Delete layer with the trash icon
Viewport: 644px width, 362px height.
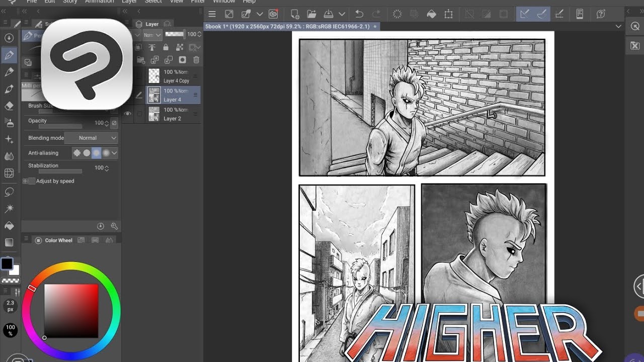(196, 60)
